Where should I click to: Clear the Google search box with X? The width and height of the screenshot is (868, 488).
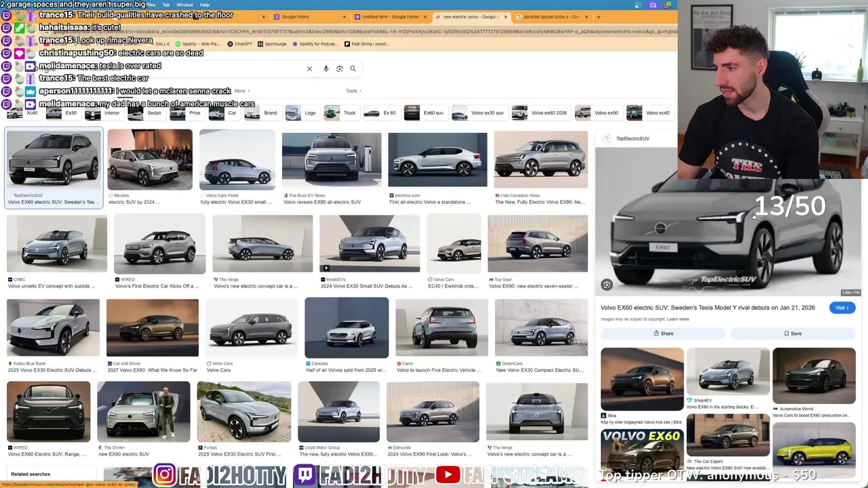(x=309, y=68)
